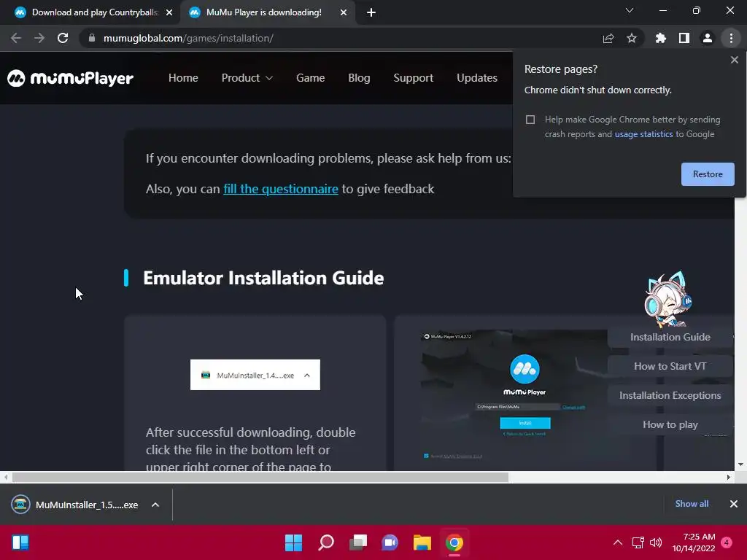Open Task View in taskbar
The image size is (747, 560).
(358, 542)
